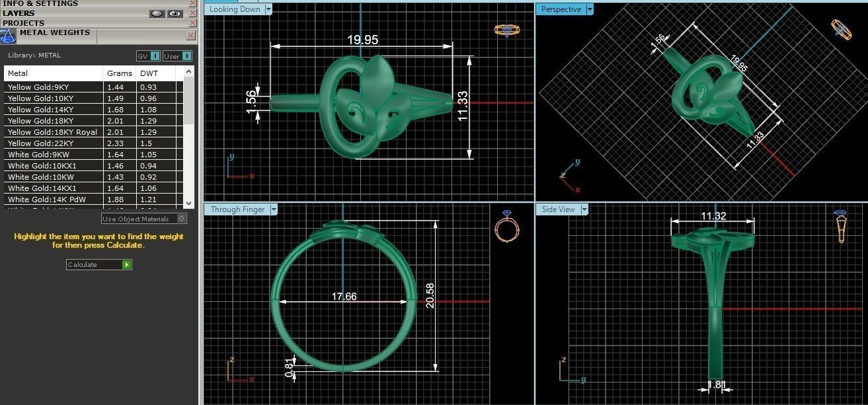Open the Perspective viewport dropdown arrow
The height and width of the screenshot is (405, 868).
590,9
